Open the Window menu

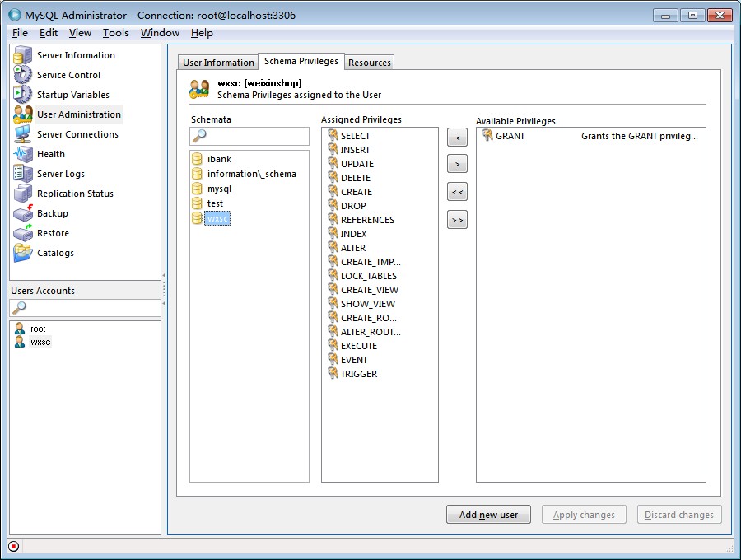160,33
